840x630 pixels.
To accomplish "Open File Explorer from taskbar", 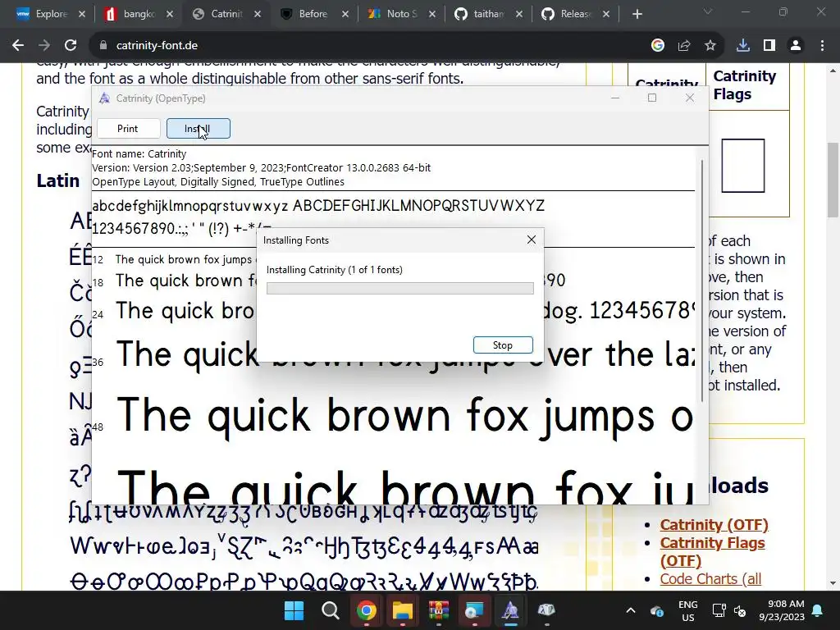I will (402, 610).
